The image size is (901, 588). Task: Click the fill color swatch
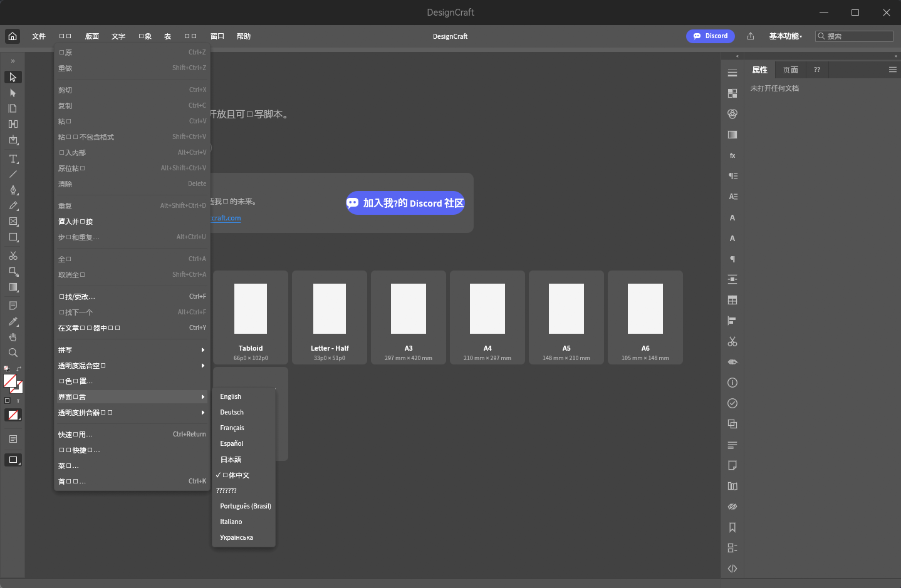click(x=9, y=381)
